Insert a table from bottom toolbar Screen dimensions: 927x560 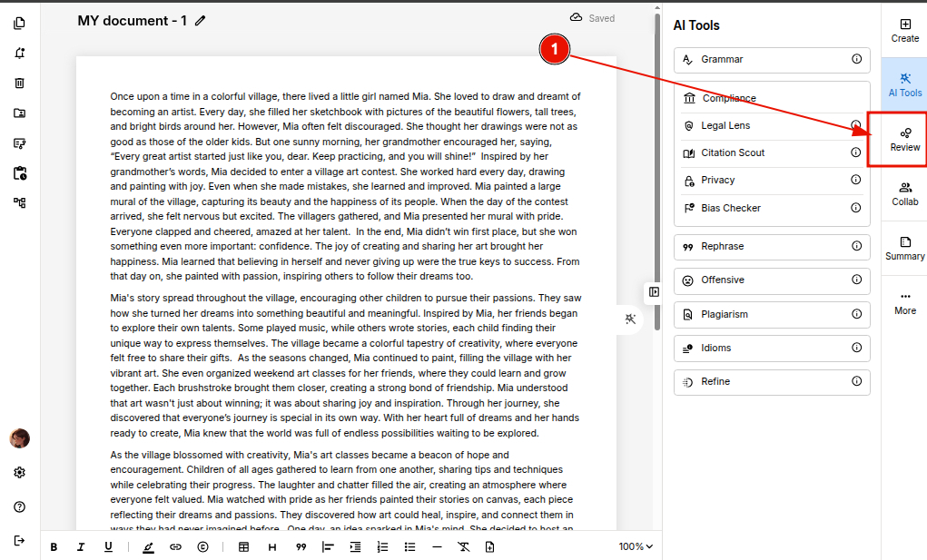pyautogui.click(x=243, y=546)
